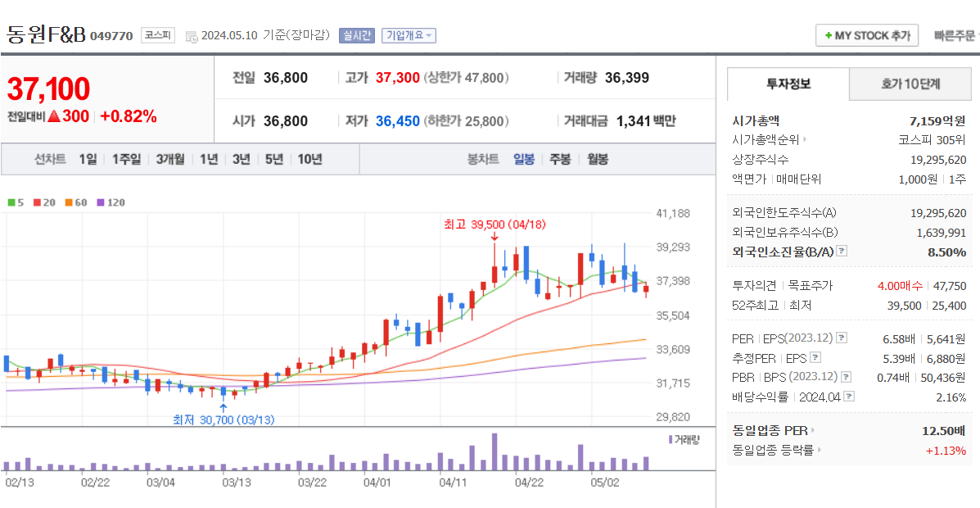The width and height of the screenshot is (980, 508).
Task: Open help icon beside PER EPS(2023.12)
Action: point(842,338)
